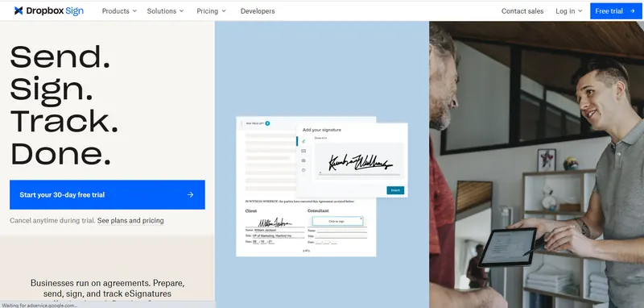644x308 pixels.
Task: Click the 'Add your signature' heading
Action: click(x=322, y=130)
